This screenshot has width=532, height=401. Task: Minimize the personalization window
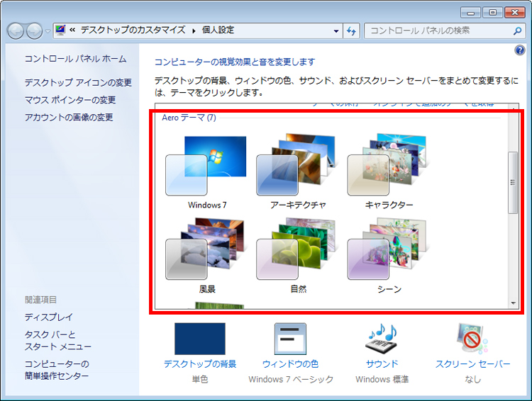[x=470, y=13]
